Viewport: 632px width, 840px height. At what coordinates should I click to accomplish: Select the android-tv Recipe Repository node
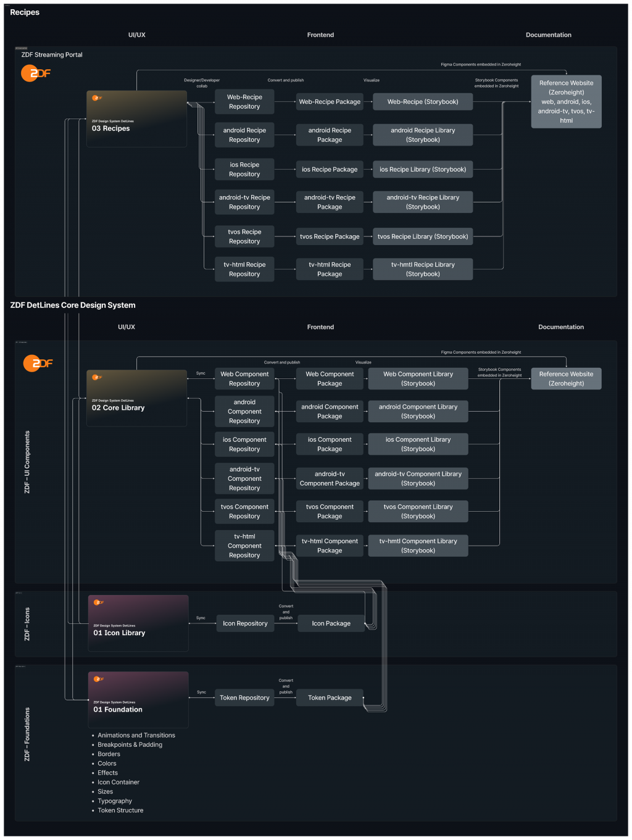(244, 202)
